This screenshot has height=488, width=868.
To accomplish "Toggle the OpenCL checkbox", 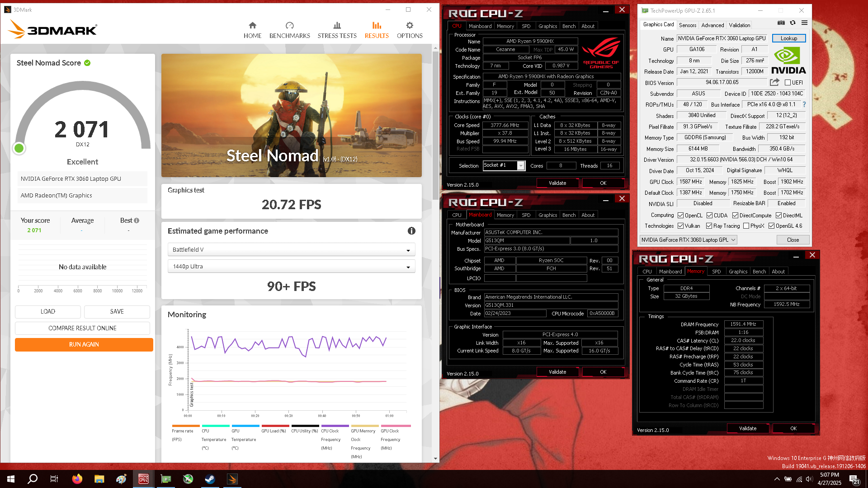I will tap(680, 216).
